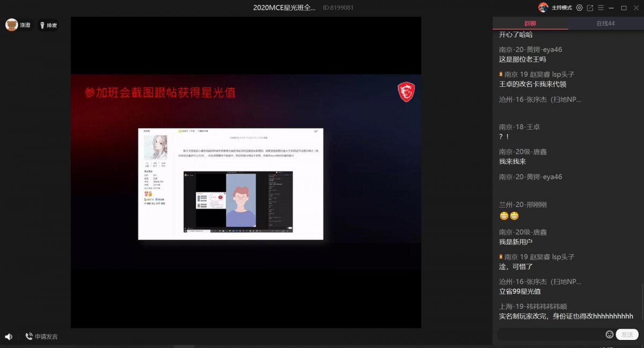Click 申请发言 to request speaking
The width and height of the screenshot is (644, 348).
pyautogui.click(x=41, y=337)
